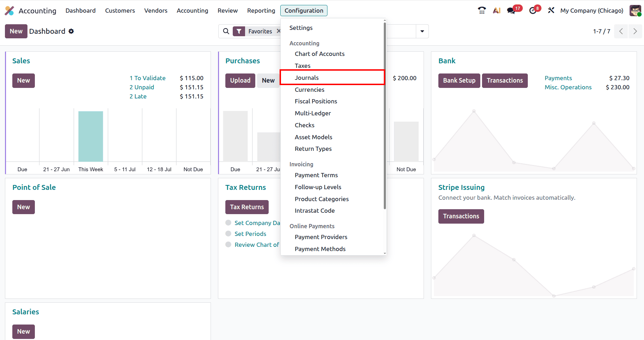Click New in the Salaries card
This screenshot has width=644, height=340.
(24, 332)
